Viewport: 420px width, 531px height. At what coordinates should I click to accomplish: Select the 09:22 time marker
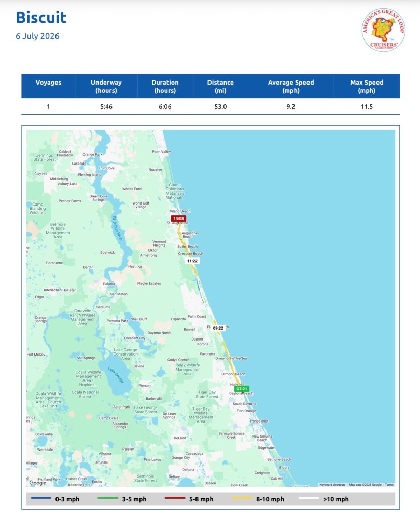click(218, 328)
